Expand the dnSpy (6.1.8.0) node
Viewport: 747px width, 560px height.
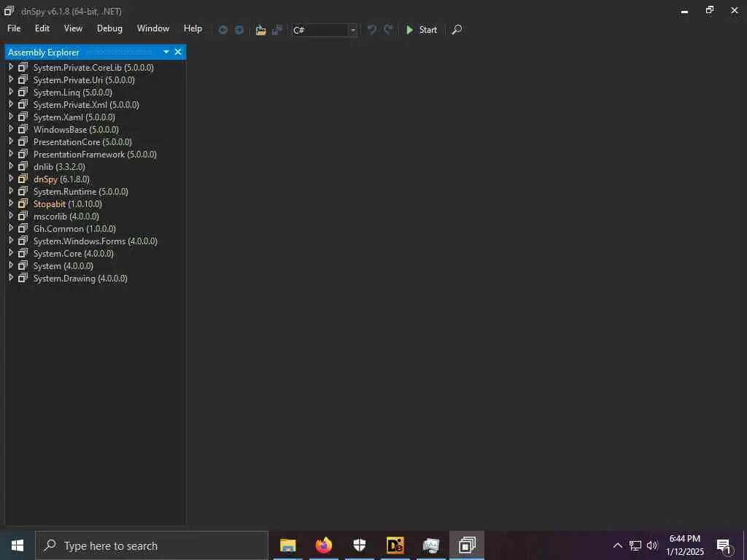[11, 179]
